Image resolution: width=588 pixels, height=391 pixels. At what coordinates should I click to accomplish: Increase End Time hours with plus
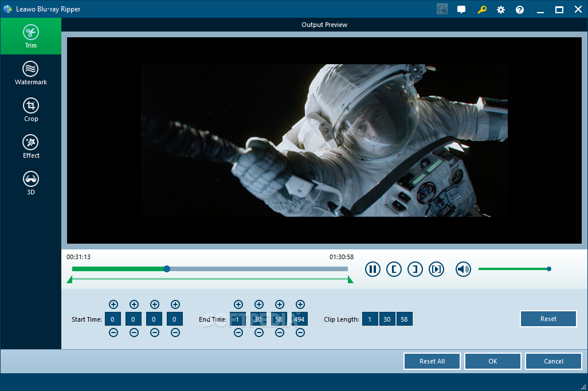[238, 304]
